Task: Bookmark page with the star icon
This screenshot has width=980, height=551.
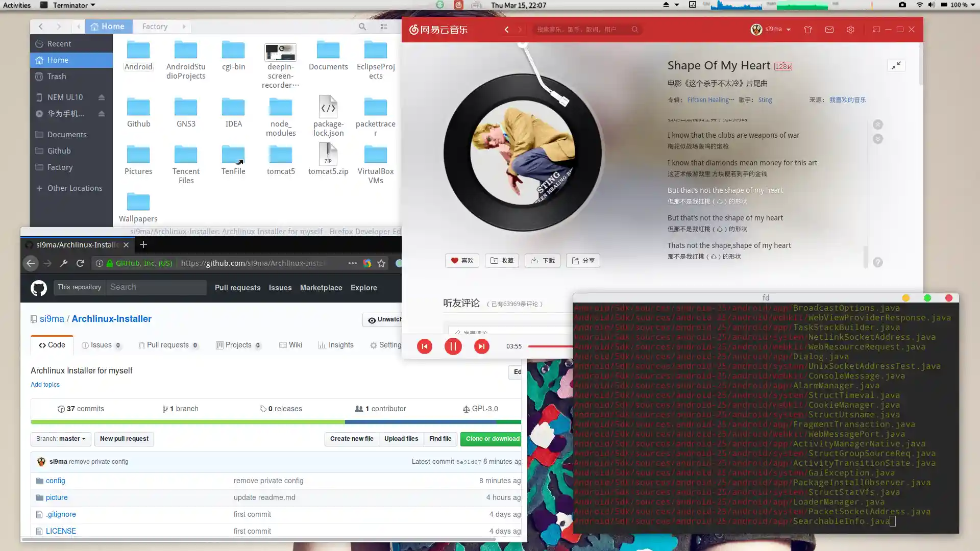Action: pyautogui.click(x=381, y=263)
